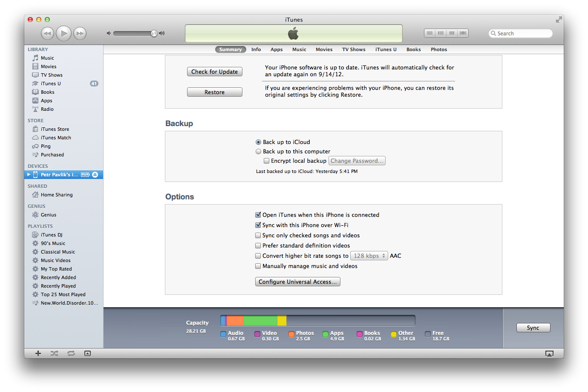This screenshot has height=392, width=588.
Task: Expand the Petr Pavlik's iPhone disclosure triangle
Action: click(x=29, y=175)
